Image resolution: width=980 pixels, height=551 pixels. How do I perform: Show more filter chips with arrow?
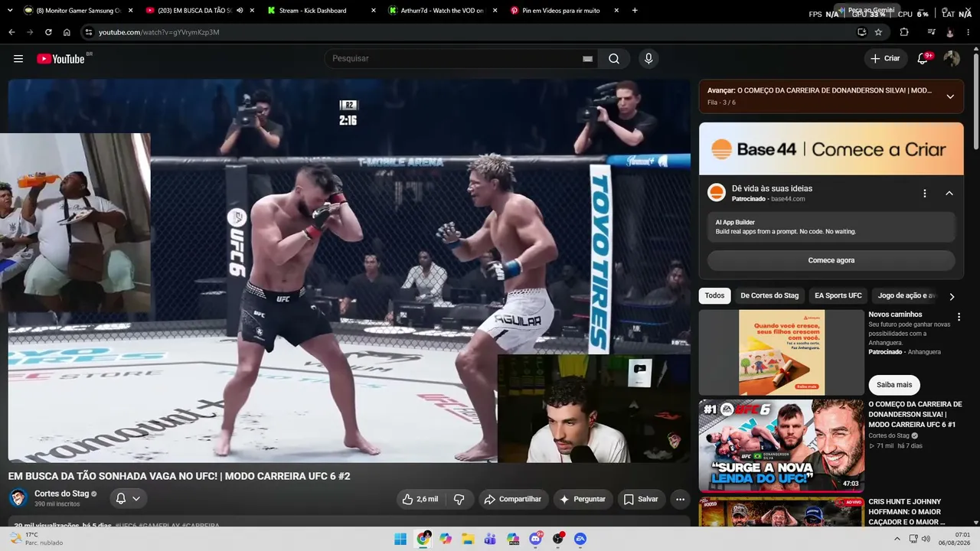coord(952,296)
